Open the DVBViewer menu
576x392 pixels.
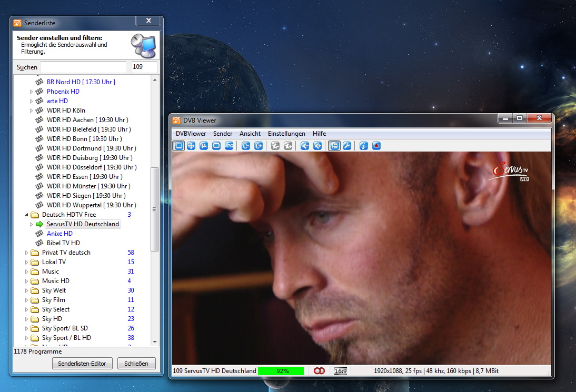pyautogui.click(x=191, y=134)
